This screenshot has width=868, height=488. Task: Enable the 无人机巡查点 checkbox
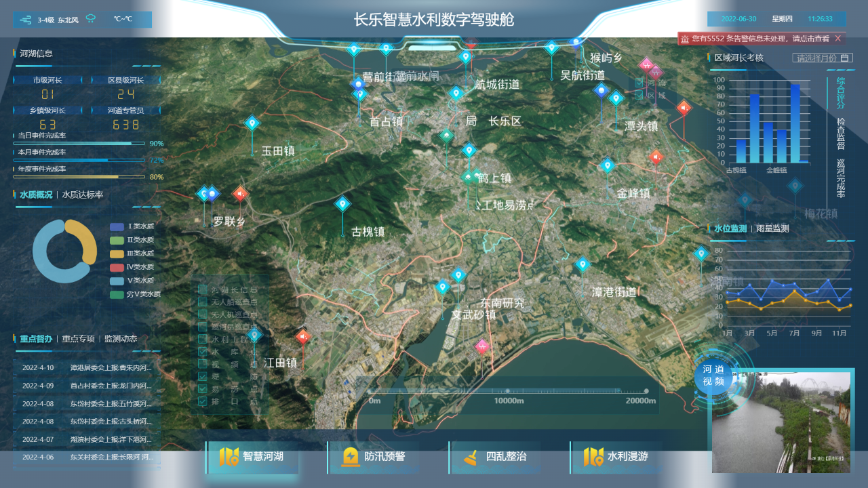202,314
